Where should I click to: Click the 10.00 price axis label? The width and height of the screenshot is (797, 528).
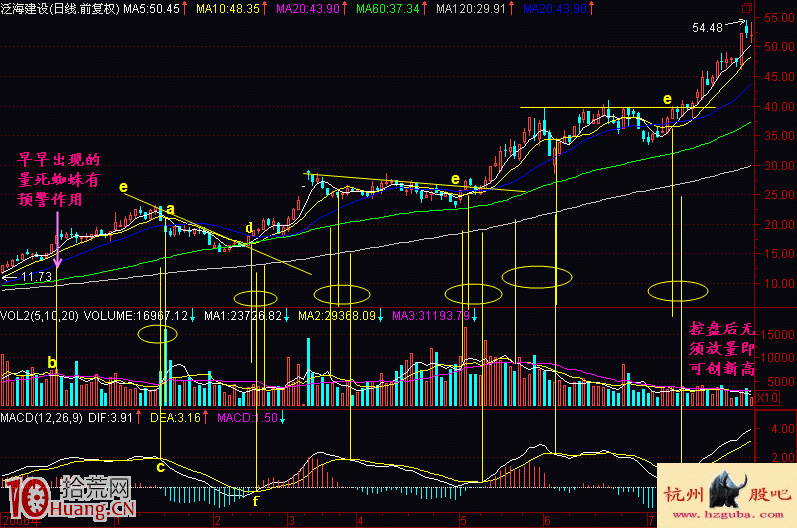point(779,284)
